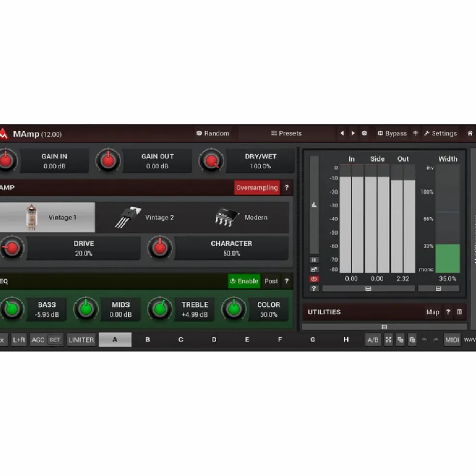Image resolution: width=476 pixels, height=476 pixels.
Task: Click the Dry/Wet 100.0% value field
Action: (x=260, y=161)
